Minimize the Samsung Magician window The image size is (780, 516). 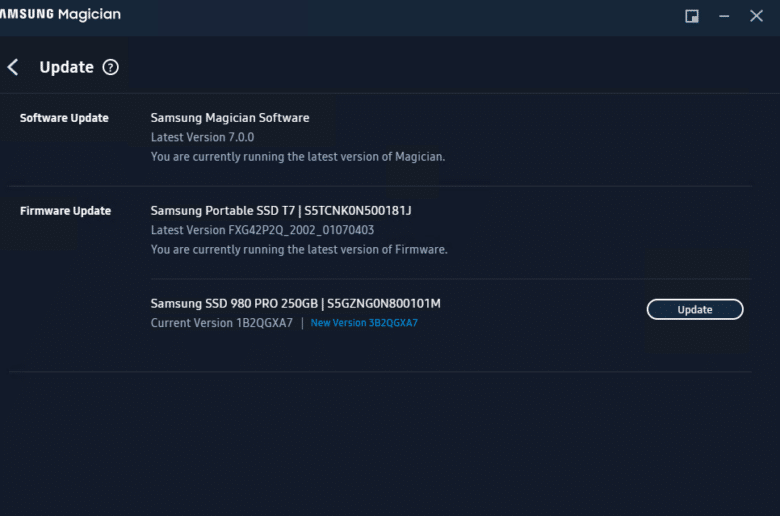pyautogui.click(x=724, y=16)
